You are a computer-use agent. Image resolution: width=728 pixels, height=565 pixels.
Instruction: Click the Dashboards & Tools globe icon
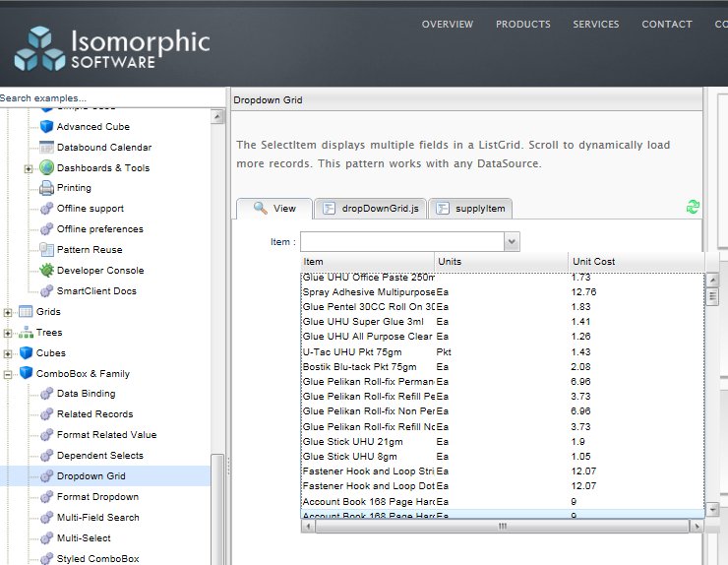(46, 168)
